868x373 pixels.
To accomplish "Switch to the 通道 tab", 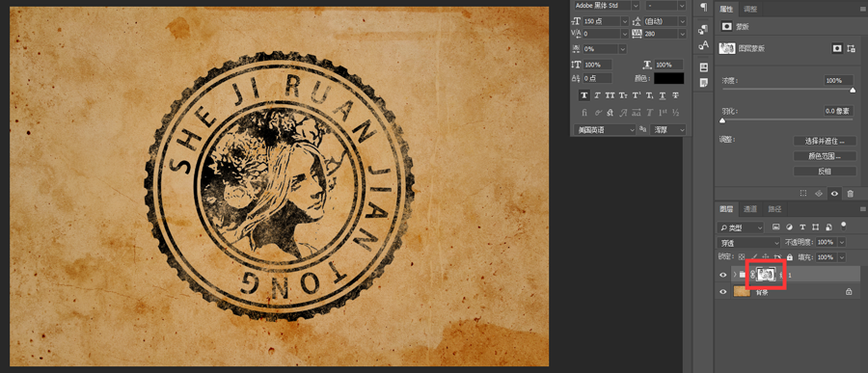I will point(750,209).
